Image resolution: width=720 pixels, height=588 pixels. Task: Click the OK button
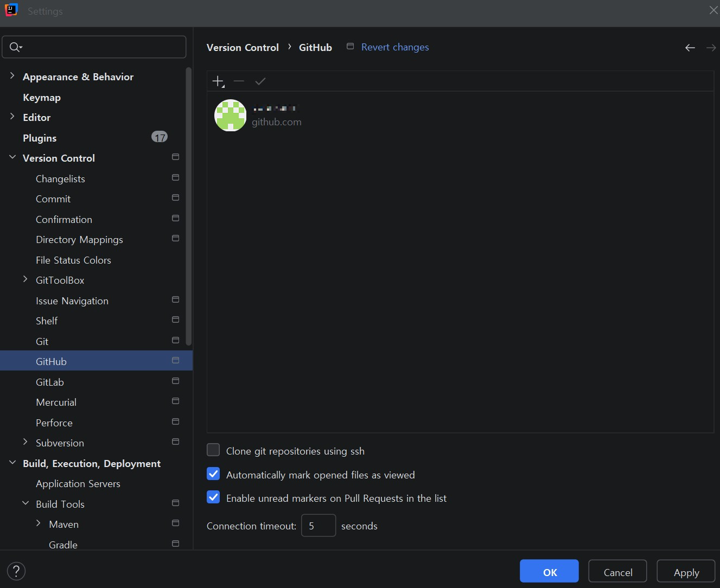point(549,572)
